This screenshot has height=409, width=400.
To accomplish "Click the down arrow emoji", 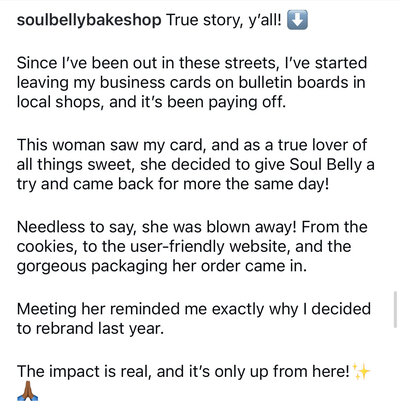I will pos(297,20).
